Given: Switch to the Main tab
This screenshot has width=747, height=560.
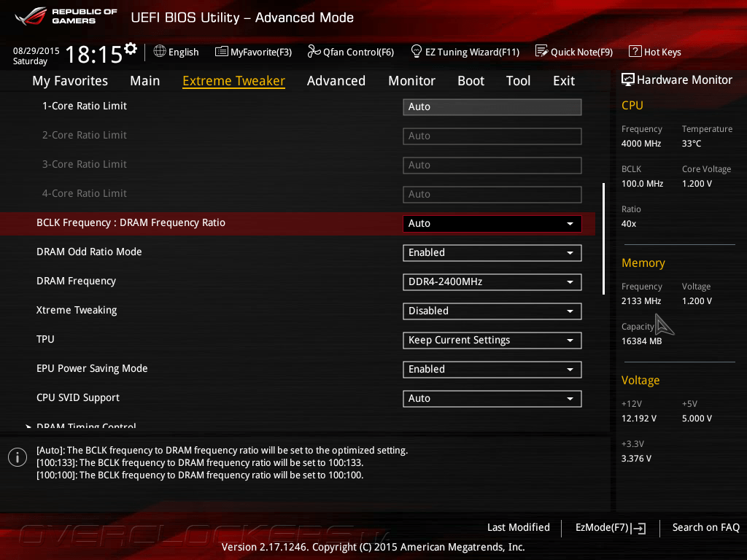Looking at the screenshot, I should [145, 81].
